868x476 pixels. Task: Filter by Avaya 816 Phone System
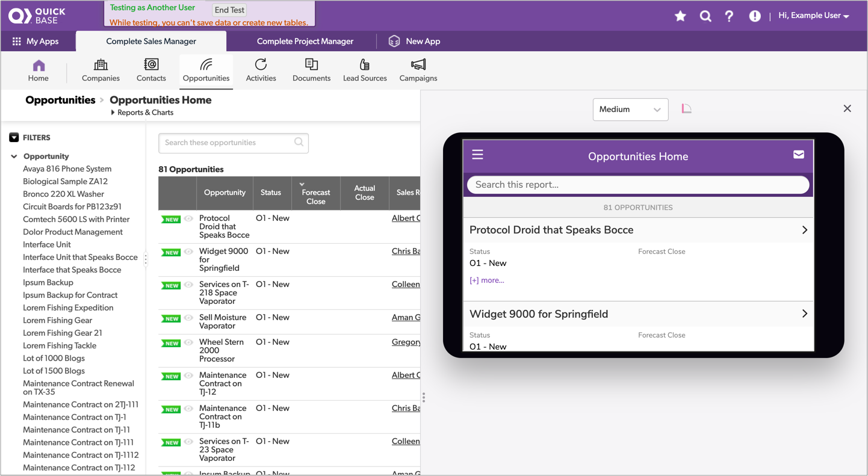pos(67,169)
